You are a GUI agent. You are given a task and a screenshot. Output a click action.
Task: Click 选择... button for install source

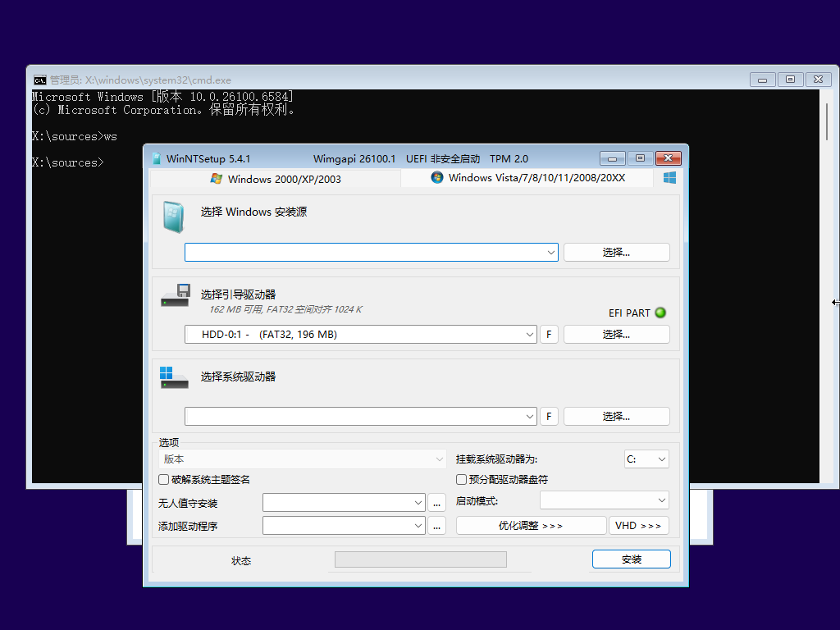coord(617,253)
